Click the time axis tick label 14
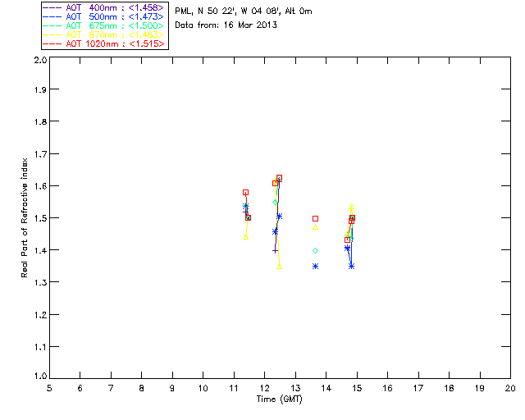Image resolution: width=525 pixels, height=420 pixels. tap(326, 388)
